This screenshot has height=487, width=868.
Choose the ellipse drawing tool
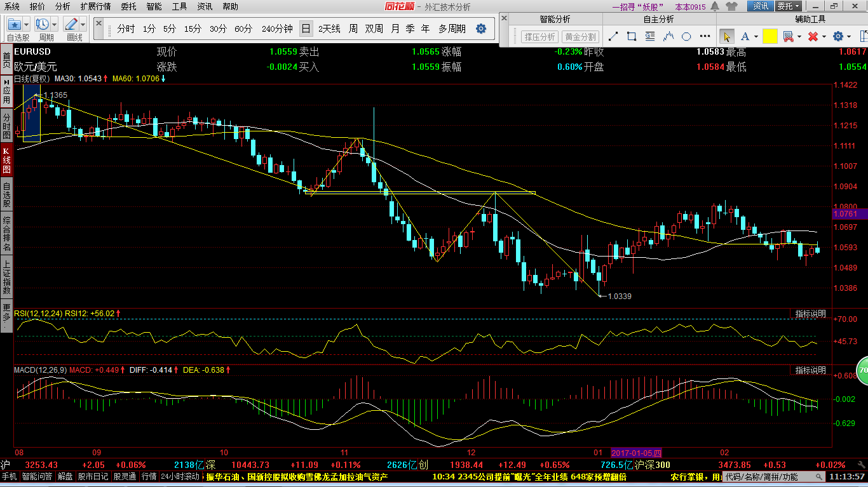(686, 37)
